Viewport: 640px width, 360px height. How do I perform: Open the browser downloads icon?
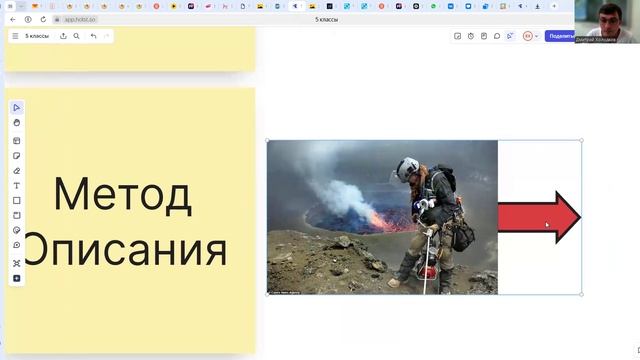pyautogui.click(x=537, y=6)
